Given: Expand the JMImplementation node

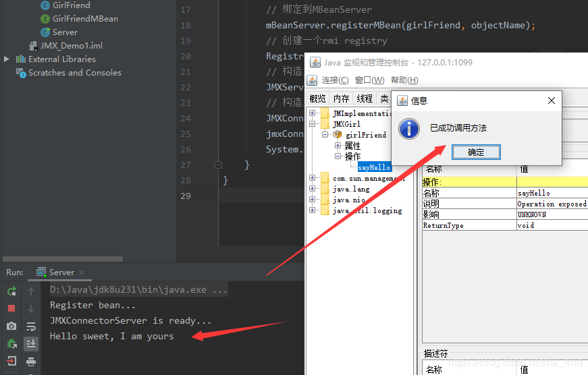Looking at the screenshot, I should 312,113.
